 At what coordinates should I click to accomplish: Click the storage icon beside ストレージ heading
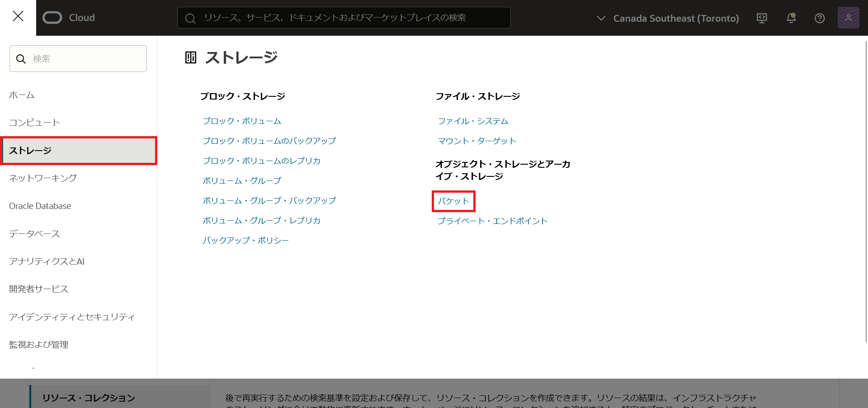pyautogui.click(x=191, y=57)
